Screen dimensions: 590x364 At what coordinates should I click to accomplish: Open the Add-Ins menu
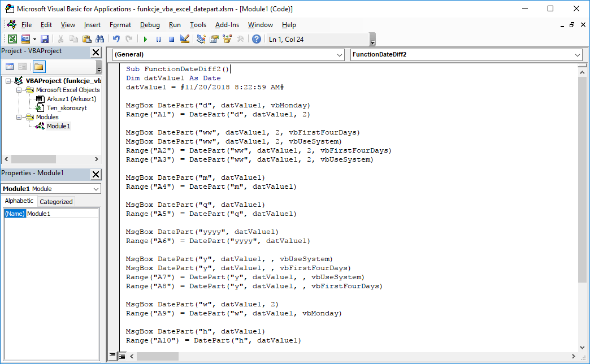coord(227,25)
